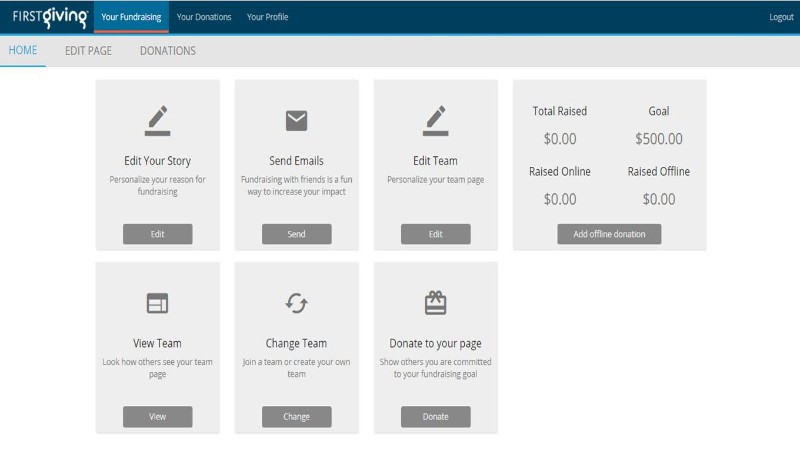
Task: Switch to the EDIT PAGE tab
Action: [x=88, y=51]
